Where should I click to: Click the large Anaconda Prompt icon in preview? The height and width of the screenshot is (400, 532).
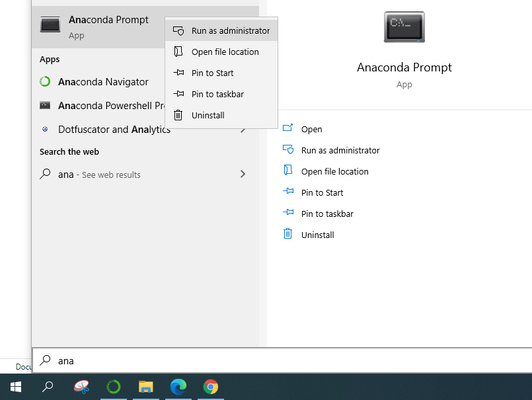click(x=404, y=26)
